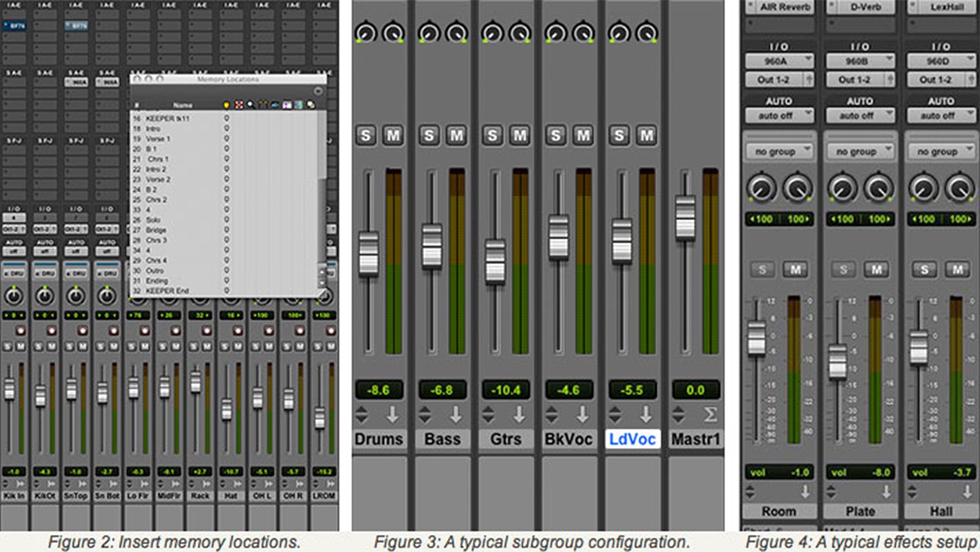
Task: Click the right pan knob on Hall channel
Action: tap(959, 188)
